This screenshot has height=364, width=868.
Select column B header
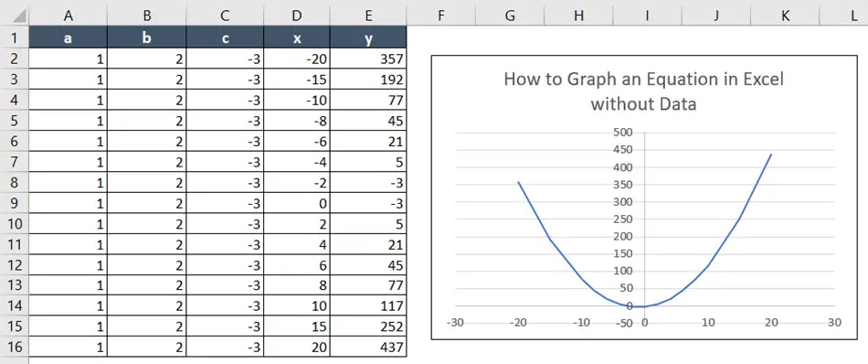[x=147, y=16]
